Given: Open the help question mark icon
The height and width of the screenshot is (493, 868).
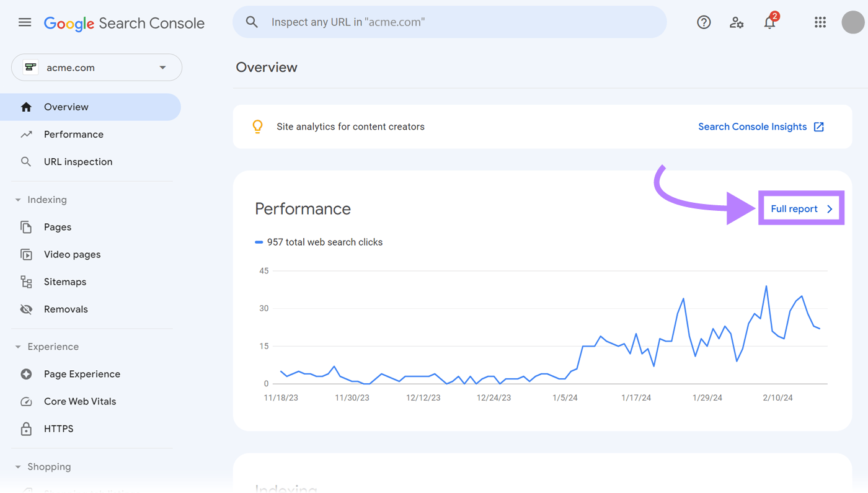Looking at the screenshot, I should 704,22.
